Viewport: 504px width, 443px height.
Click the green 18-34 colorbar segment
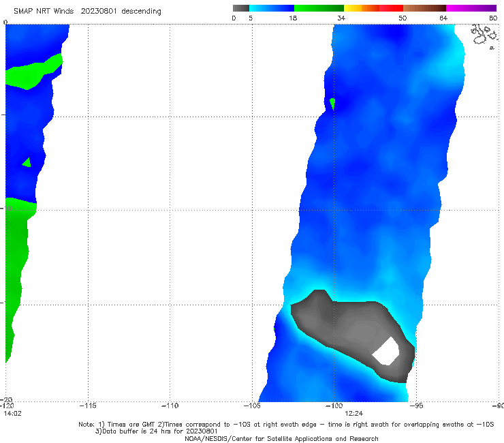pos(319,8)
